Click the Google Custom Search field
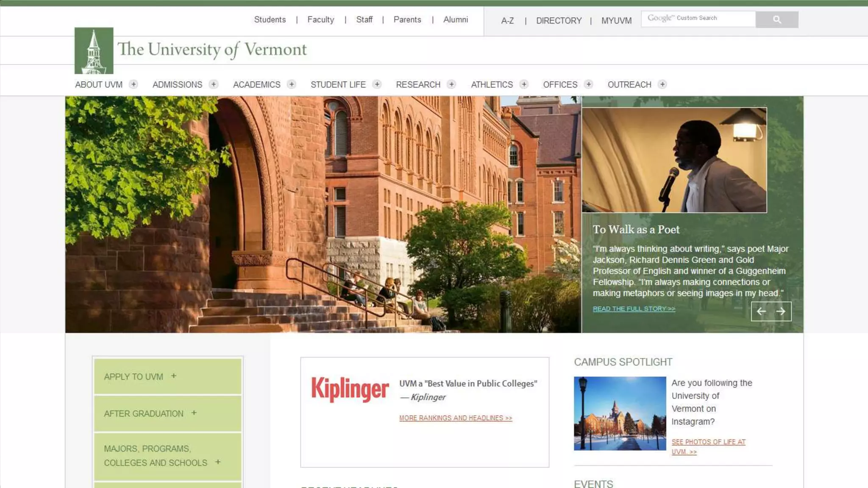The image size is (868, 488). point(698,19)
